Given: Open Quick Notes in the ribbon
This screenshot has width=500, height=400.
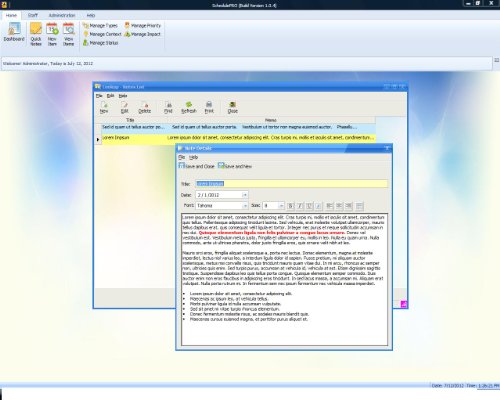Looking at the screenshot, I should pyautogui.click(x=36, y=34).
